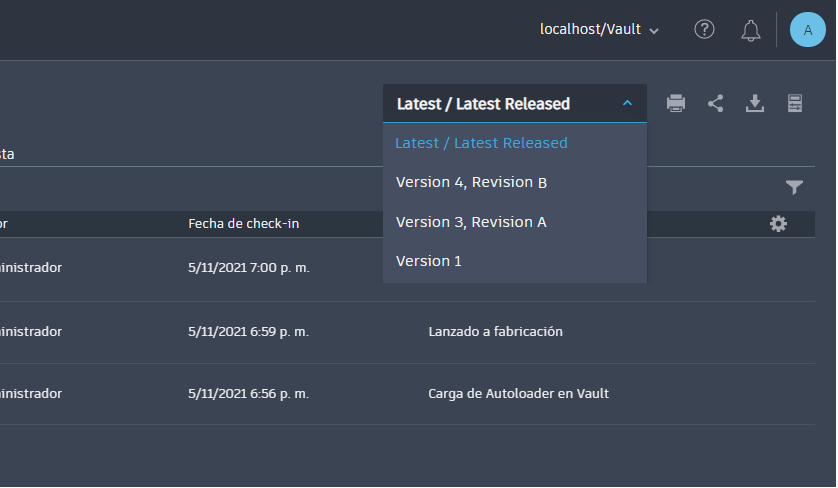The width and height of the screenshot is (838, 488).
Task: Click the 5/11/2021 7:00 p. m. entry
Action: click(248, 268)
